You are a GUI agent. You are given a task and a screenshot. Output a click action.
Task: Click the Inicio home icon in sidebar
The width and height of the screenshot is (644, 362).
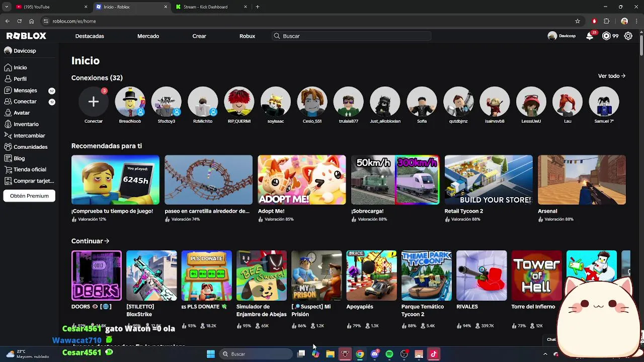click(x=8, y=67)
